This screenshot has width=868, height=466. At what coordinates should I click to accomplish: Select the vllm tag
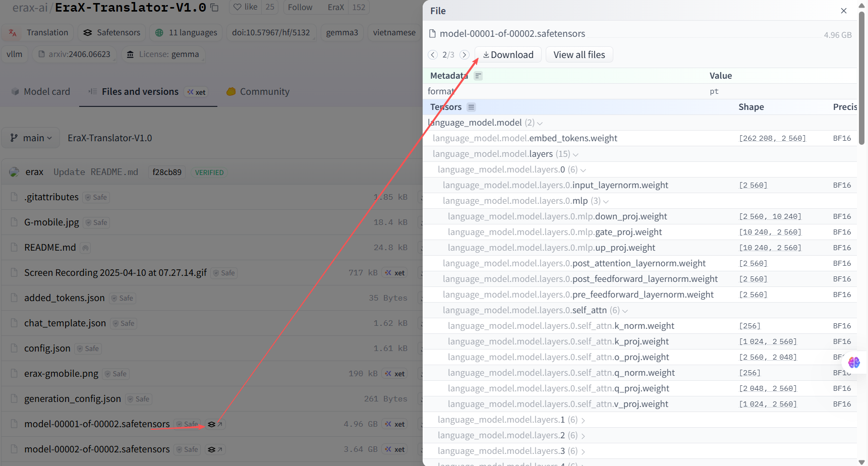coord(14,54)
